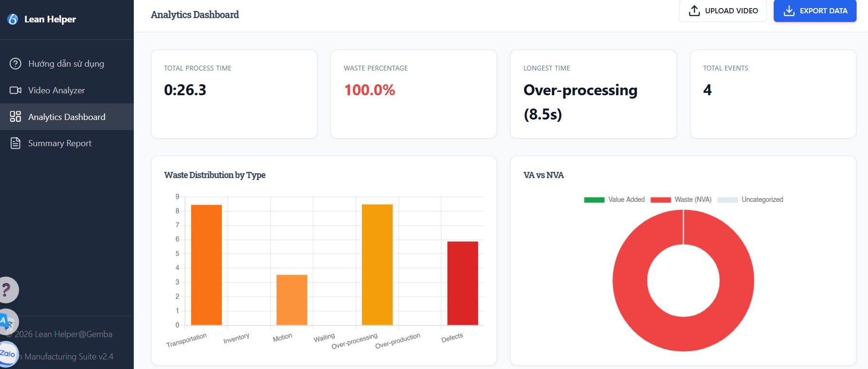Click the upload arrow icon in Upload Video
This screenshot has height=369, width=868.
tap(694, 11)
